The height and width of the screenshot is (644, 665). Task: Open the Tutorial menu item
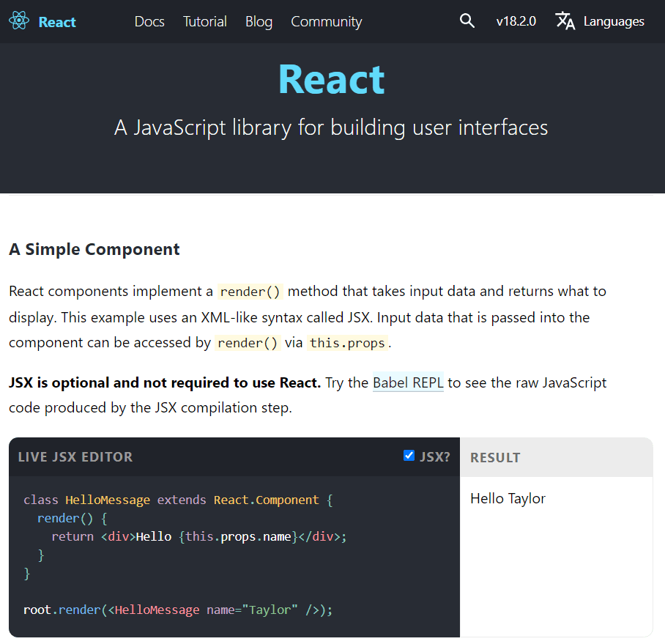point(205,21)
